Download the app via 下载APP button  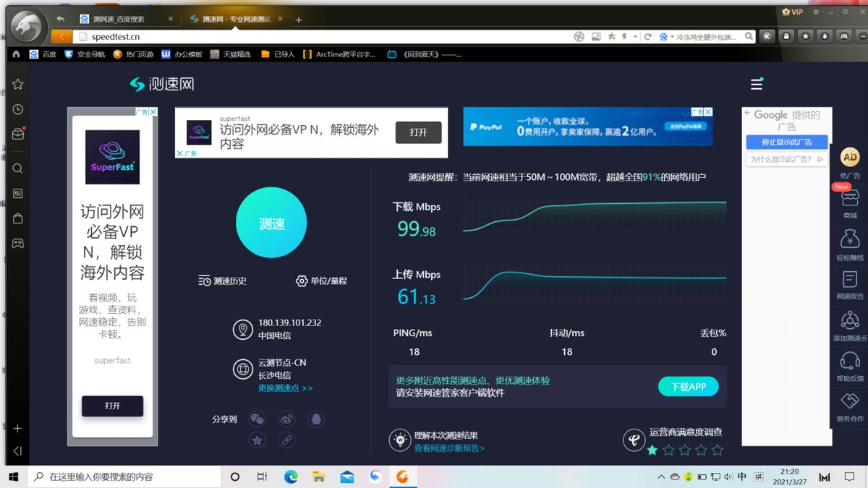689,387
